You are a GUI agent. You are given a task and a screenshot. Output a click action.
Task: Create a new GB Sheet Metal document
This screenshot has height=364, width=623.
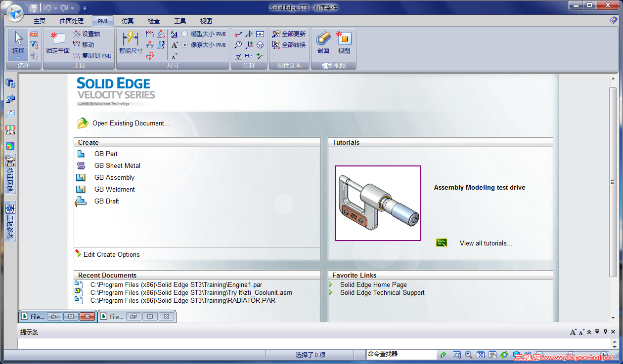(117, 165)
